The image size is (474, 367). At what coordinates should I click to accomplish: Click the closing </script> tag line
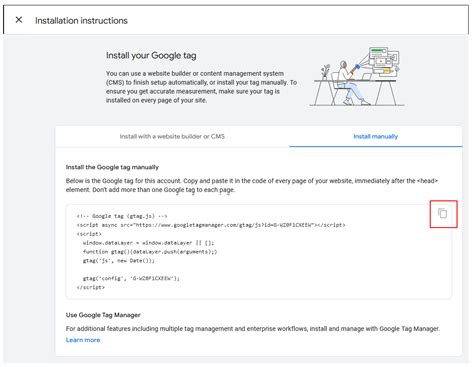click(x=91, y=287)
